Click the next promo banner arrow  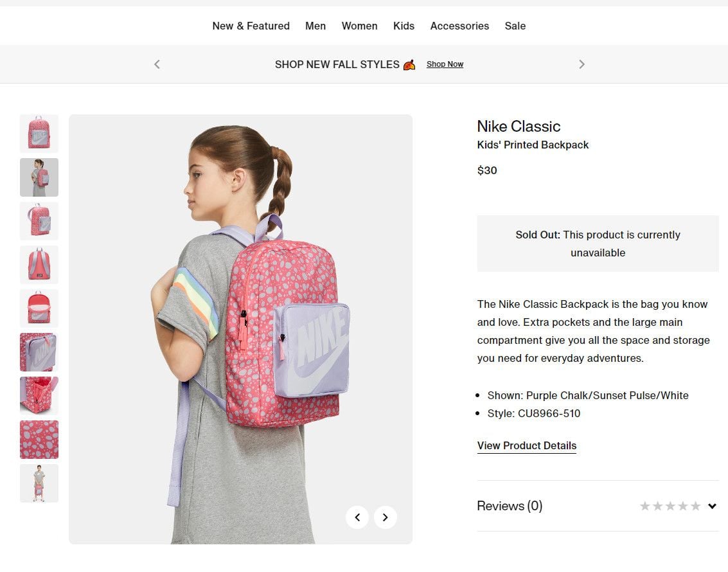coord(582,64)
